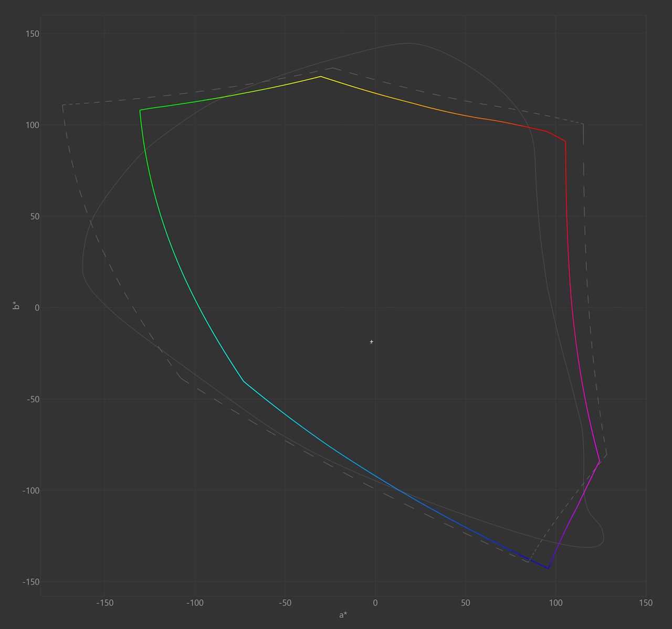Select the -150 tick label on the b* axis
672x629 pixels.
(30, 582)
